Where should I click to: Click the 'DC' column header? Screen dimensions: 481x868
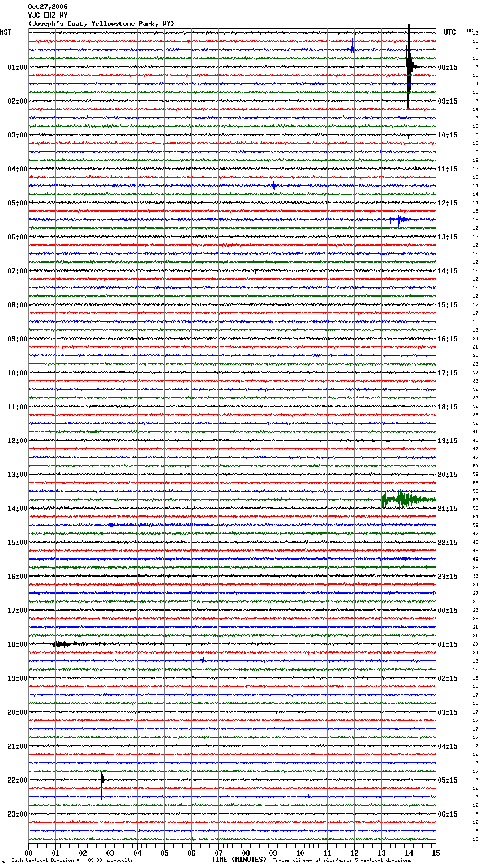pos(470,31)
